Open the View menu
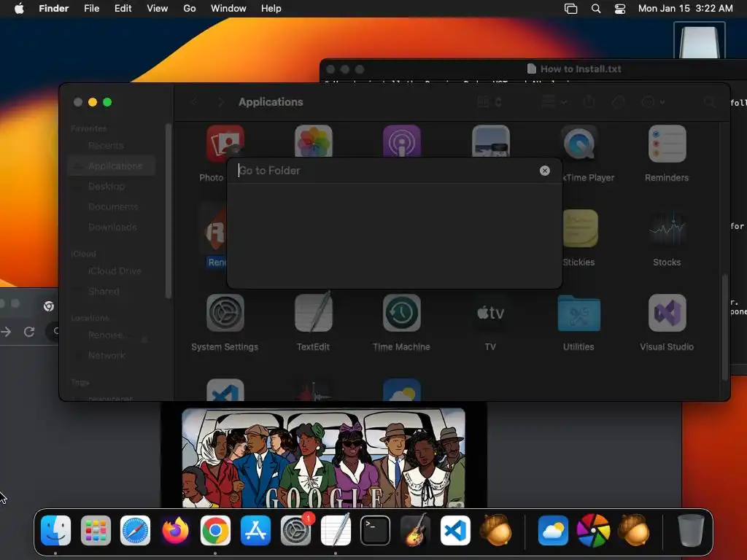This screenshot has height=560, width=747. click(158, 9)
